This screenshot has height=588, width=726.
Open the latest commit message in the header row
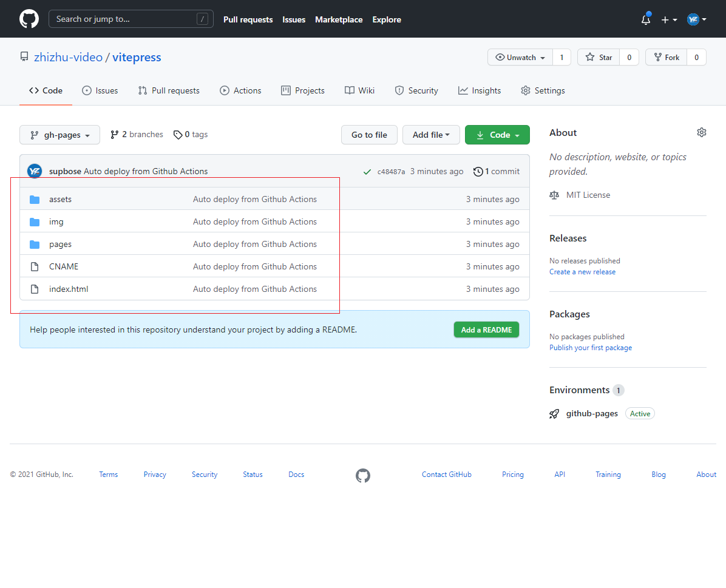coord(146,171)
